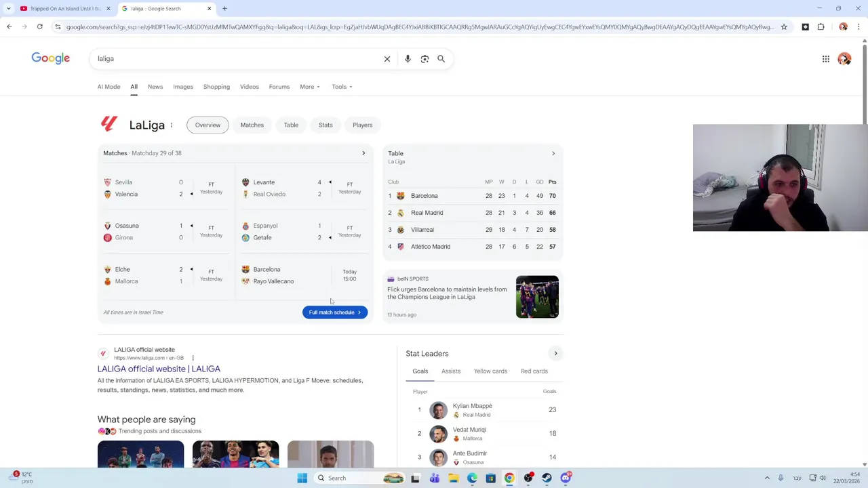The width and height of the screenshot is (868, 488).
Task: Open Levante vs Real Oviedo result
Action: tap(303, 188)
